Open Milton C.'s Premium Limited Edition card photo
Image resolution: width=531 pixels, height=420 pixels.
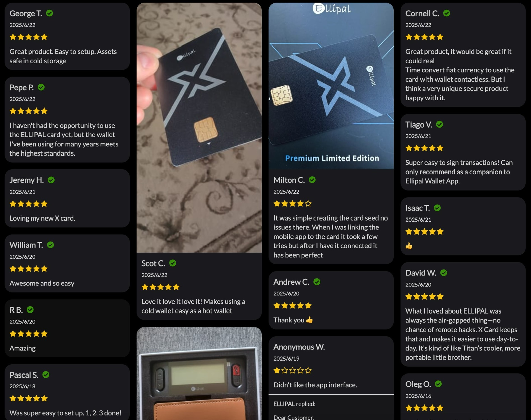(331, 86)
